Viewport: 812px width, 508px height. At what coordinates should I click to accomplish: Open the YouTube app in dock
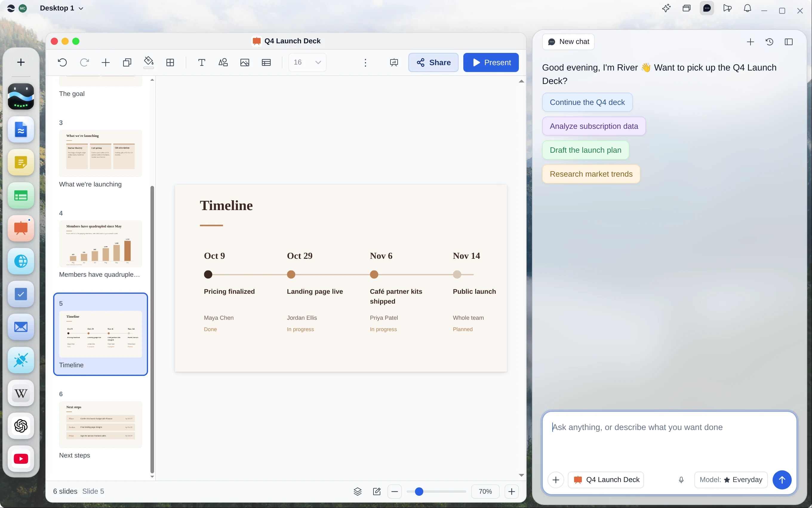21,459
